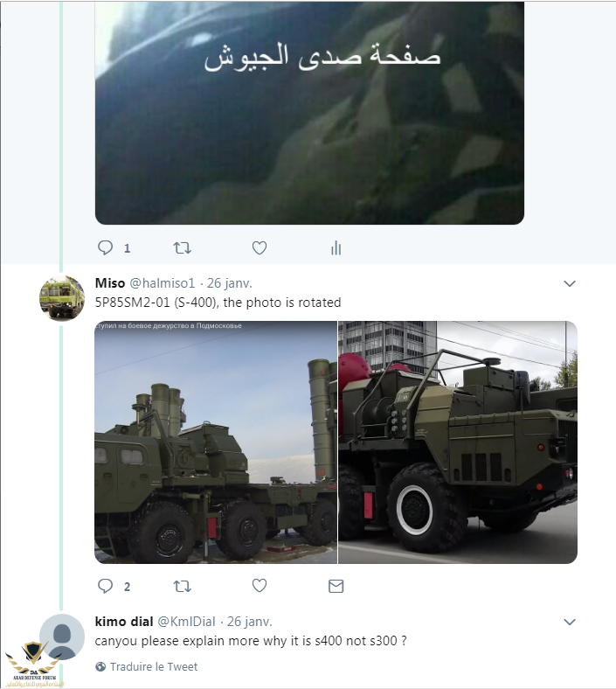Click Traduire le Tweet link
Screen dimensions: 616x689
(154, 666)
